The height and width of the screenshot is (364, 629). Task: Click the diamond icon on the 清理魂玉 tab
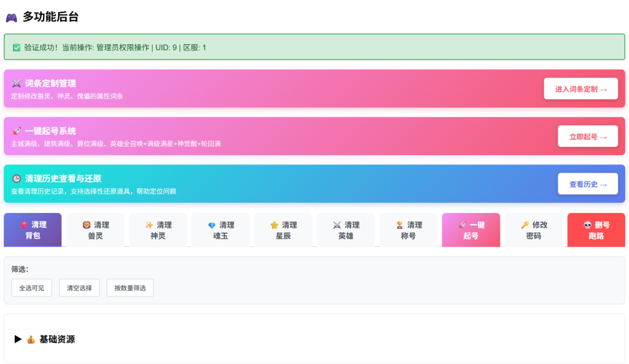(212, 225)
